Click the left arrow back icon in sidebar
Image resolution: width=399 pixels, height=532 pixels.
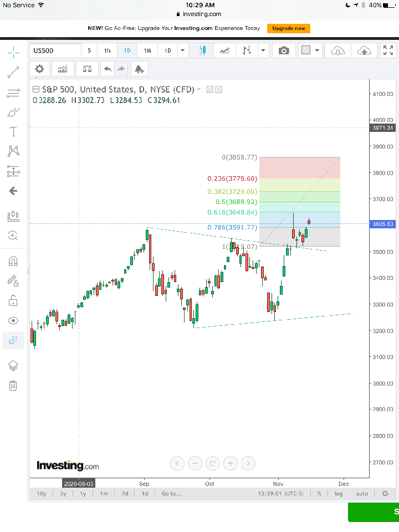click(x=13, y=191)
